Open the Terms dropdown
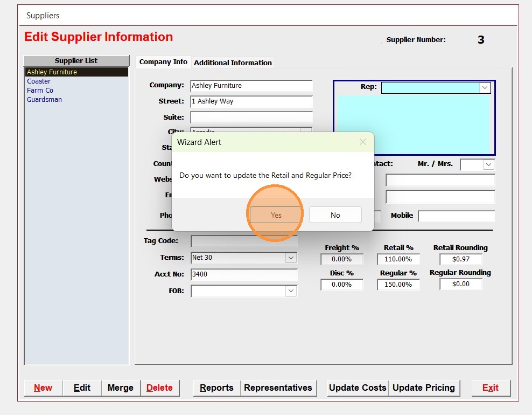532x415 pixels. point(291,258)
